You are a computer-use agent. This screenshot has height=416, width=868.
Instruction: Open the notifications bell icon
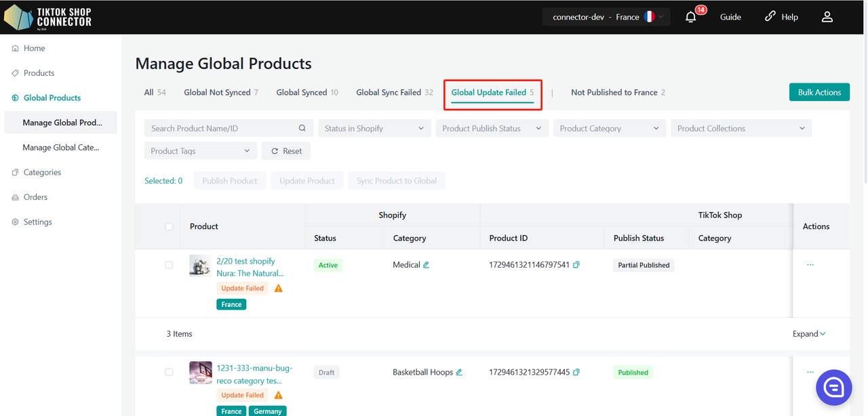tap(691, 17)
